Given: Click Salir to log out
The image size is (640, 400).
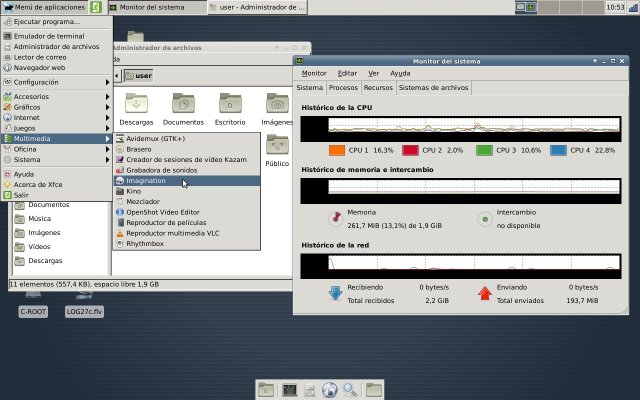Looking at the screenshot, I should (x=22, y=195).
